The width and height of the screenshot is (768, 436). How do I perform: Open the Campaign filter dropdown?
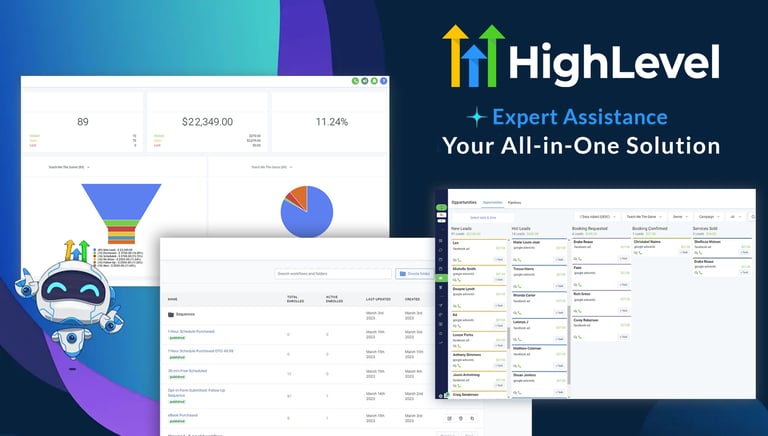click(709, 217)
